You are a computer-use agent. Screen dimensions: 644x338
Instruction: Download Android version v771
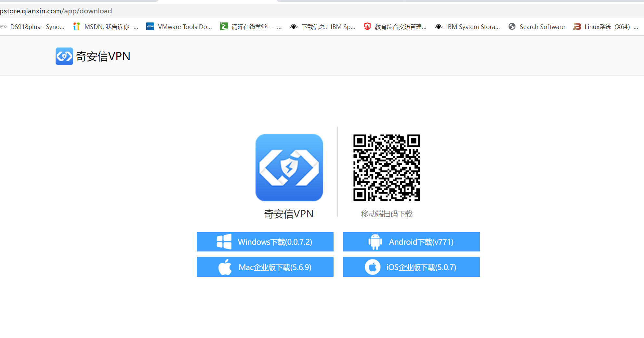[412, 242]
